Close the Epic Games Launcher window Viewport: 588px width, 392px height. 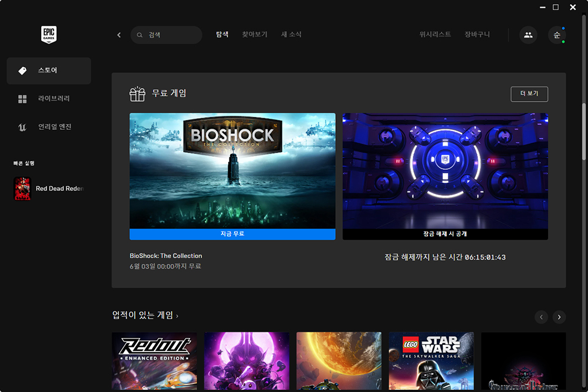pyautogui.click(x=573, y=7)
